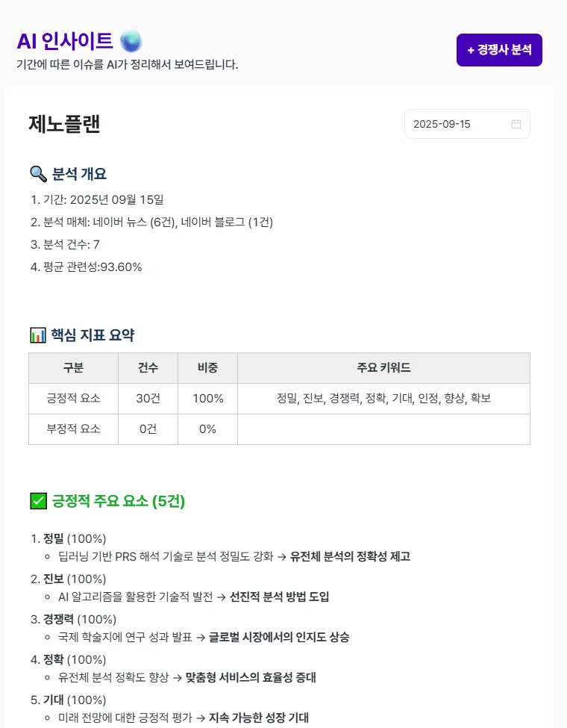The width and height of the screenshot is (567, 728).
Task: Select the 구분 table column header
Action: 73,368
